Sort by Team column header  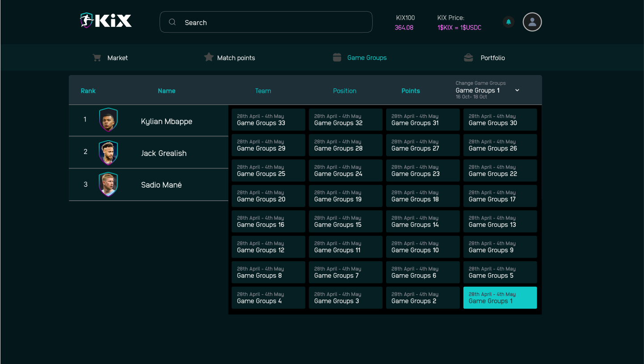coord(263,91)
